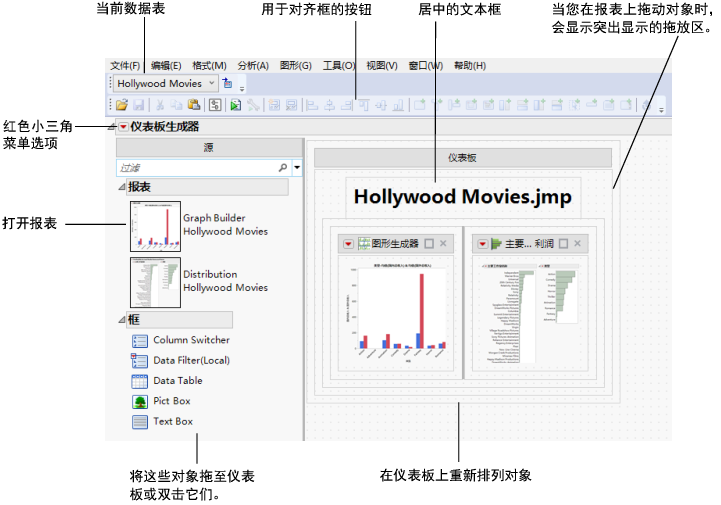Image resolution: width=721 pixels, height=505 pixels.
Task: Click the align top edges icon
Action: 364,105
